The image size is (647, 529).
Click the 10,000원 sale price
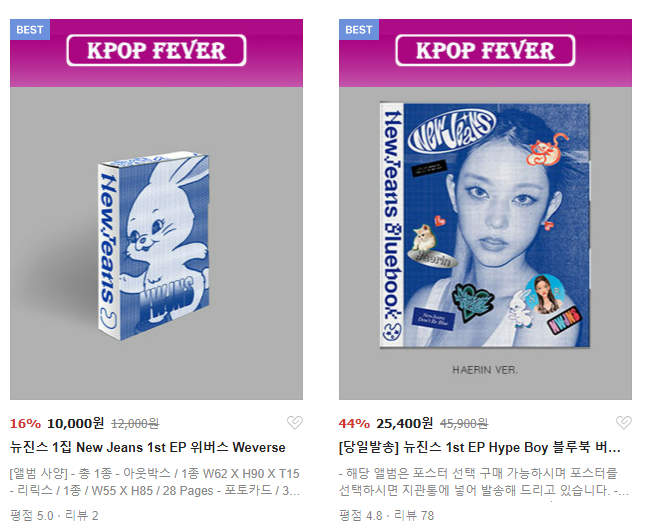75,423
